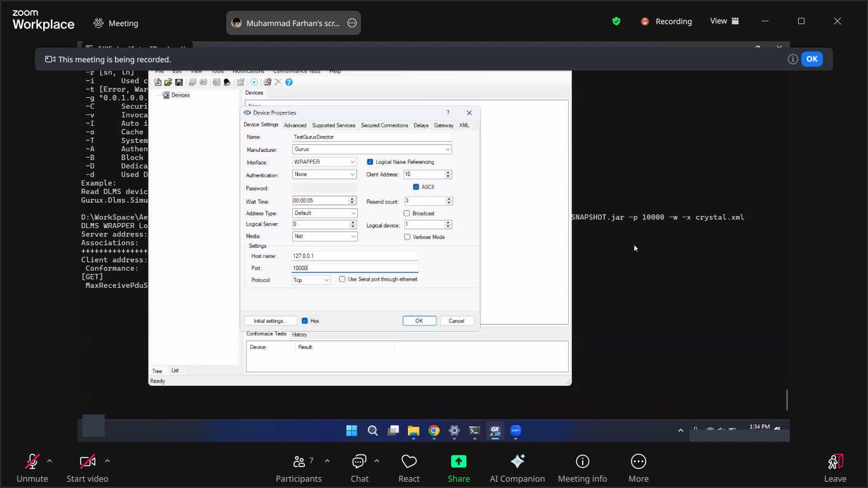Open the Media Net dropdown
Screen dimensions: 868x488
[353, 236]
